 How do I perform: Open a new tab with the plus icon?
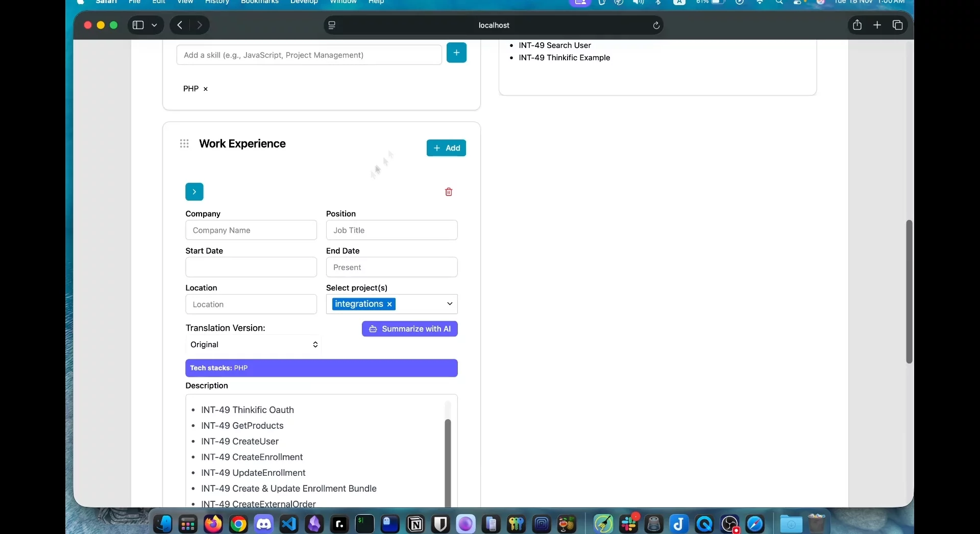tap(877, 25)
